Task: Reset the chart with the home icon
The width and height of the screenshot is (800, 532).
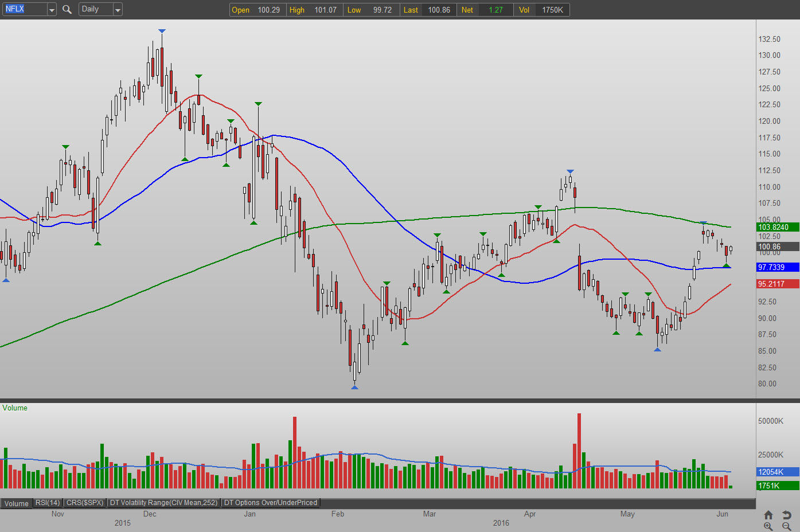Action: tap(768, 515)
